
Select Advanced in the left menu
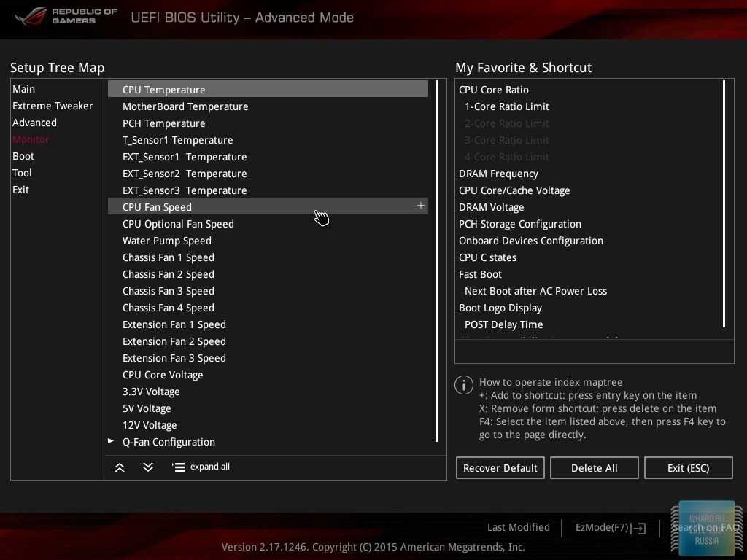coord(34,122)
